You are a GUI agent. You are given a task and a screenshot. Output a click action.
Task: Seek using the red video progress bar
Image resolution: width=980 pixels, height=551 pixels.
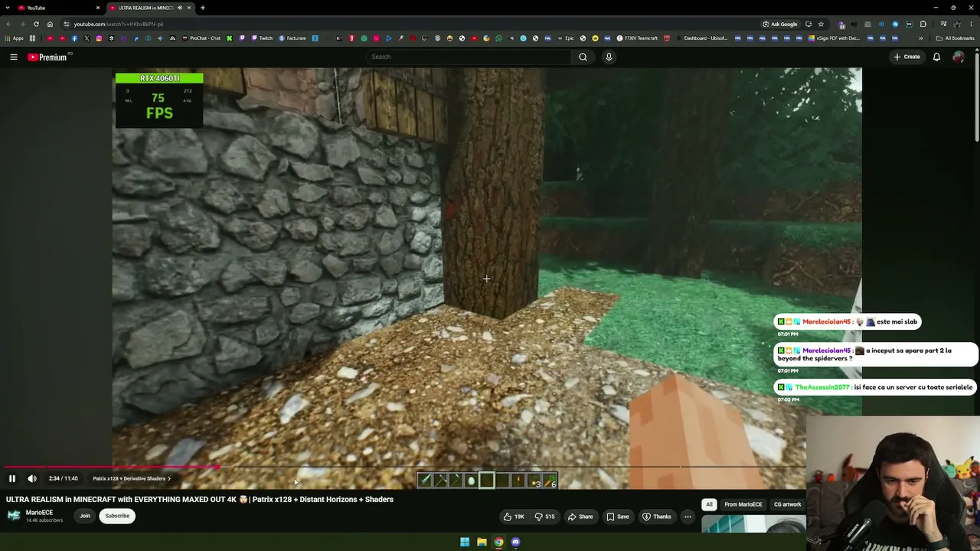tap(111, 467)
